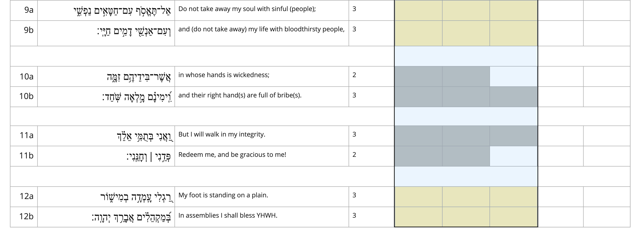Viewport: 644px width, 246px height.
Task: Click the 9a row label cell
Action: pos(24,10)
